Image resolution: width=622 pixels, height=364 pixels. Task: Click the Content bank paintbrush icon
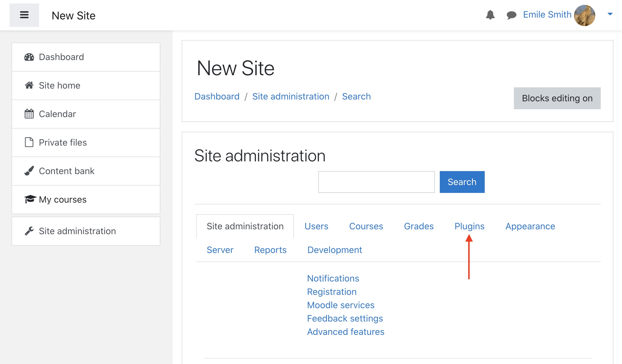pyautogui.click(x=29, y=171)
